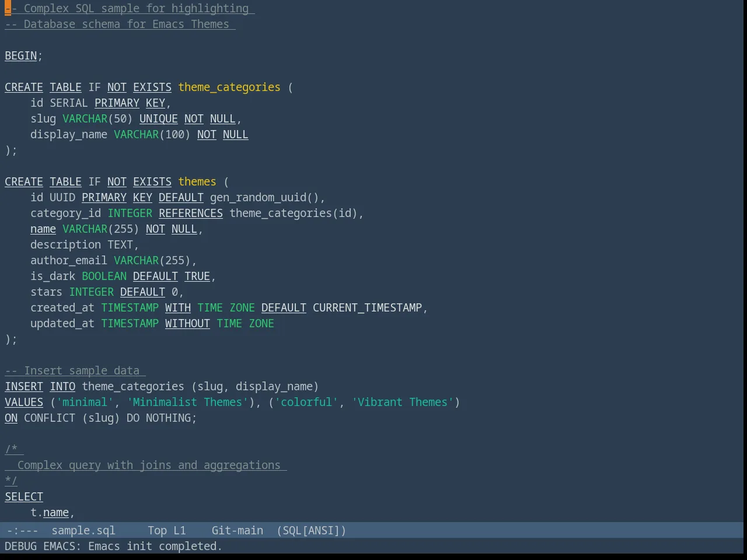Click the 'Minimalist Themes' string

(187, 402)
